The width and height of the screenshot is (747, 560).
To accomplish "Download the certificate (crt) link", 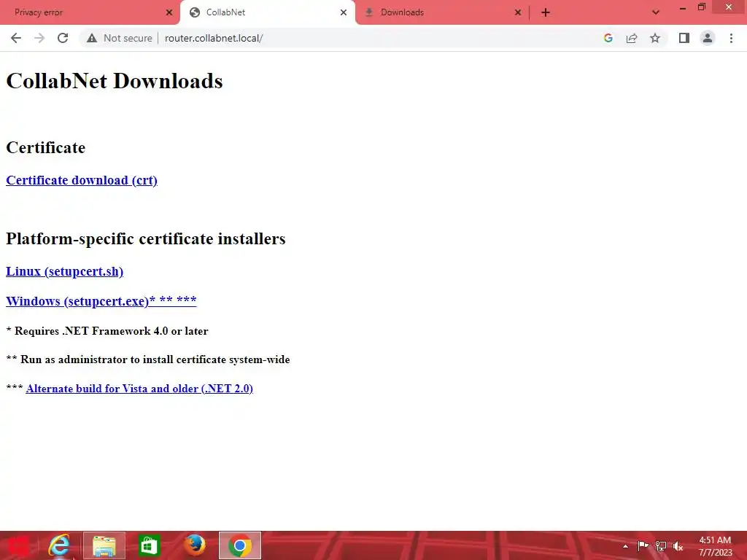I will [82, 181].
